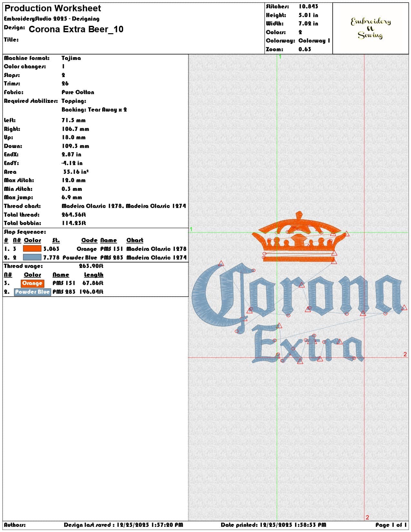
Task: Click the powder blue swatch in Stop Sequence
Action: [x=32, y=257]
